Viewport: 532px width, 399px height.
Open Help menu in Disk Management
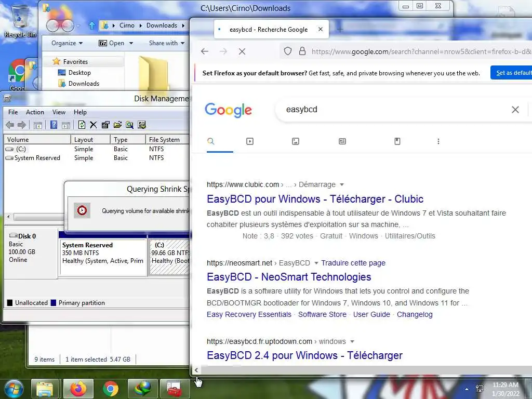point(80,112)
